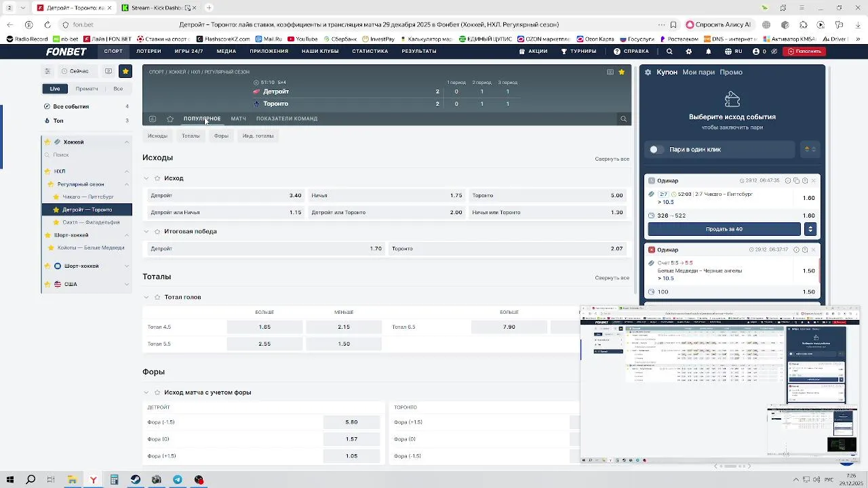Image resolution: width=868 pixels, height=488 pixels.
Task: Click the filter sliders icon in the left sidebar
Action: (x=47, y=71)
